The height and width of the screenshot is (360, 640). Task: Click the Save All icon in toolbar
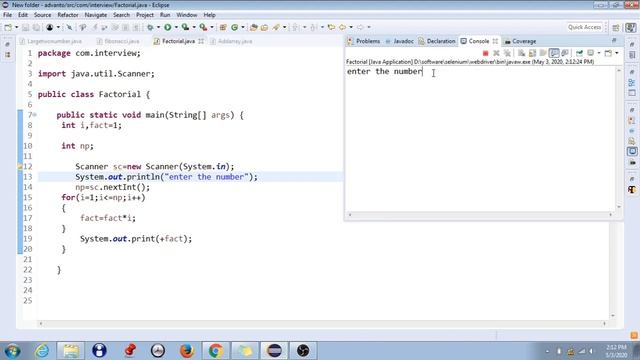[x=36, y=27]
